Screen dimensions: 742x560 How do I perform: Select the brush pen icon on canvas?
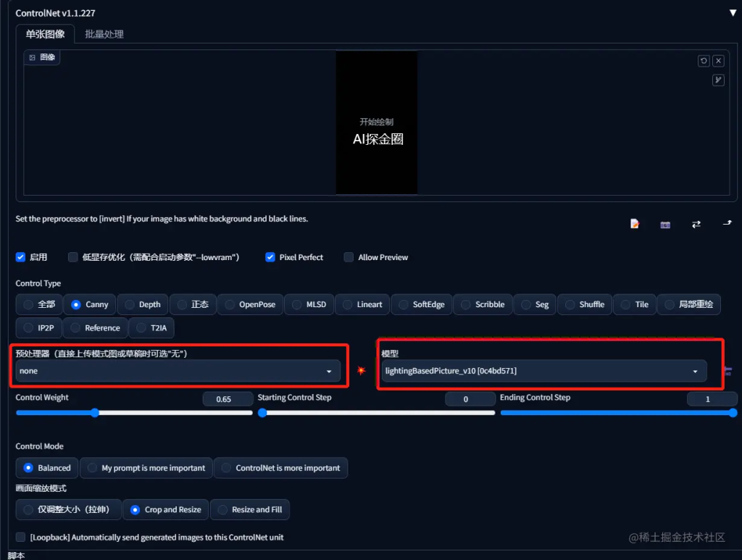point(718,80)
